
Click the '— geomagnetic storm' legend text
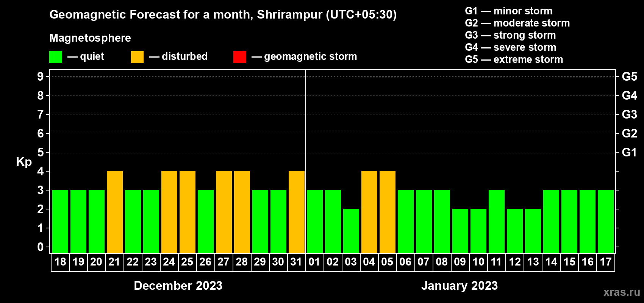click(x=304, y=57)
